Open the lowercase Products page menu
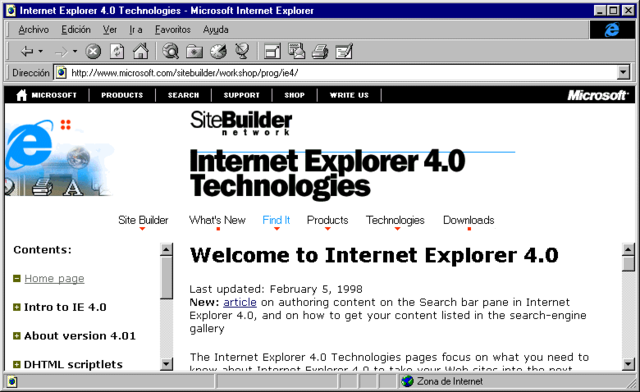This screenshot has height=392, width=640. 327,220
